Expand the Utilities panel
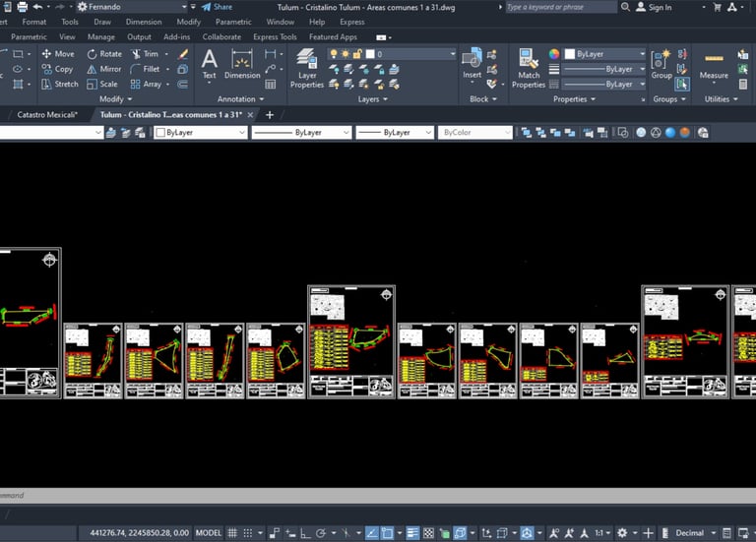This screenshot has width=756, height=542. click(722, 98)
